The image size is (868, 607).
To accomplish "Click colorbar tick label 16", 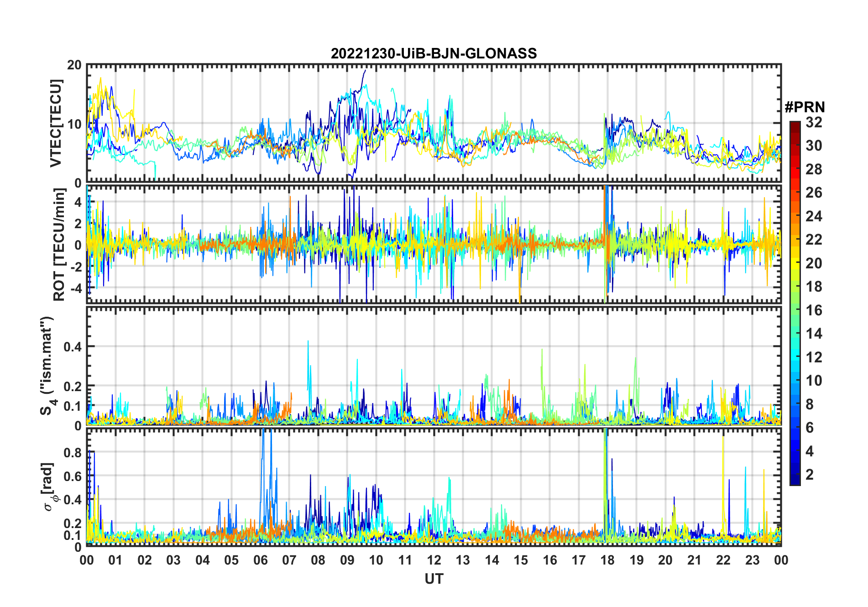I will (x=814, y=310).
